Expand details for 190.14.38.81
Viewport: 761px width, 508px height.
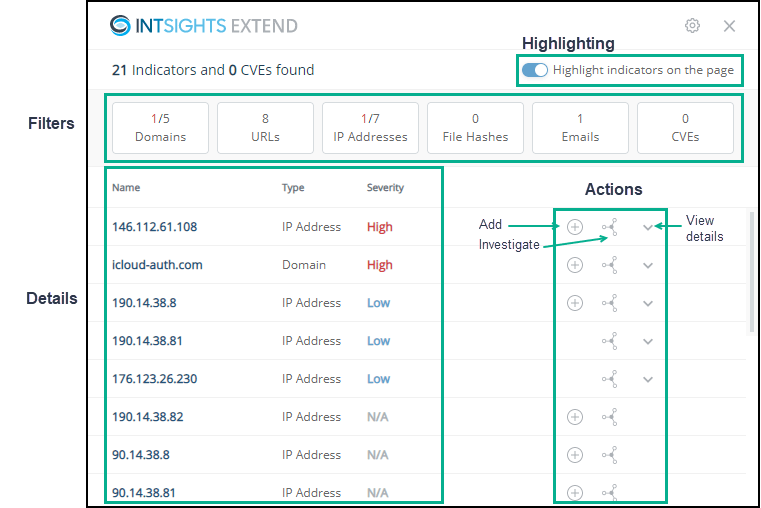(x=647, y=341)
